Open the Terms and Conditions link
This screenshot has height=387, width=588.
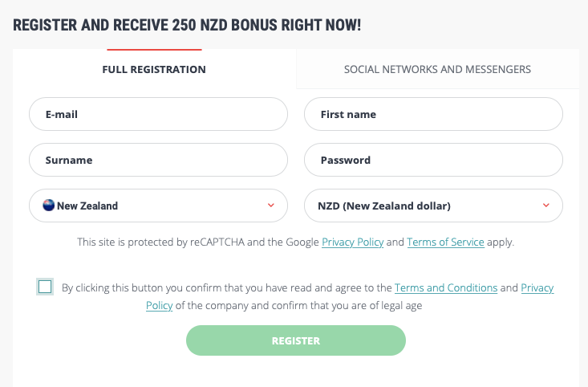pyautogui.click(x=445, y=287)
